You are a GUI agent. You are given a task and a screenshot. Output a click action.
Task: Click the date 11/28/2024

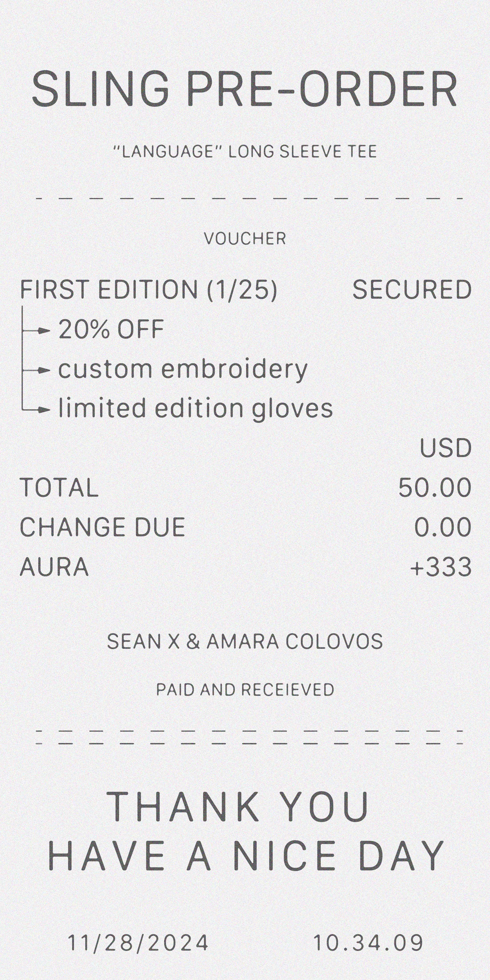pos(138,943)
